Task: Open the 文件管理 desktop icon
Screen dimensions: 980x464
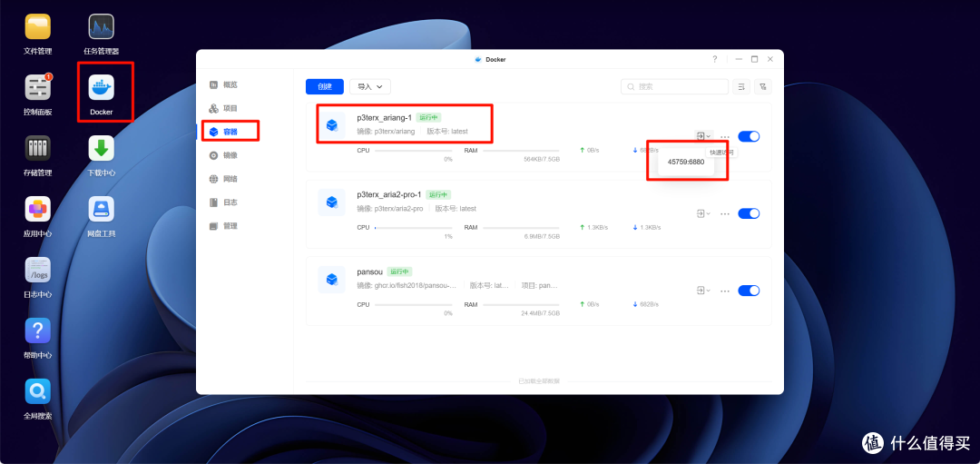Action: click(37, 27)
